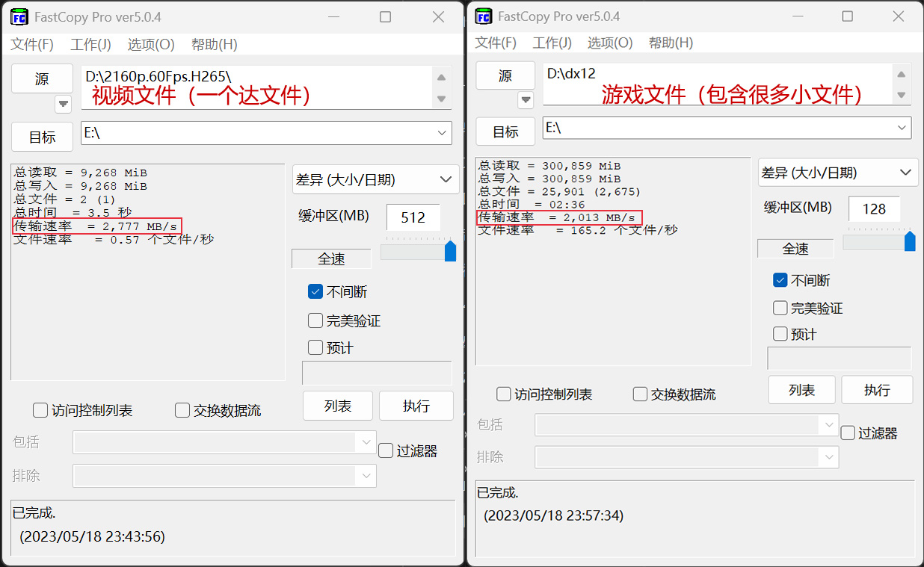This screenshot has height=567, width=924.
Task: Enable 完美验证 verification in left window
Action: [315, 320]
